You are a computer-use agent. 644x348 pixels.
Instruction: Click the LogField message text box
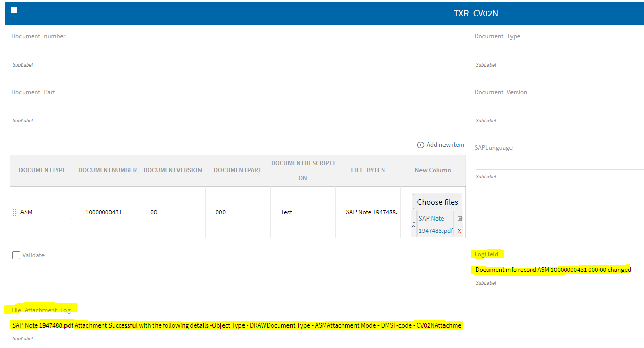pyautogui.click(x=558, y=270)
